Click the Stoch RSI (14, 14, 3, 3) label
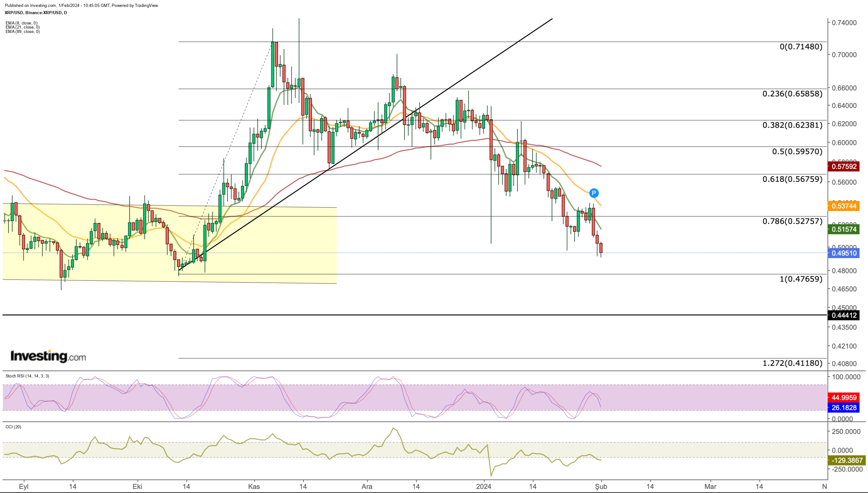Screen dimensions: 868x493 (x=27, y=376)
